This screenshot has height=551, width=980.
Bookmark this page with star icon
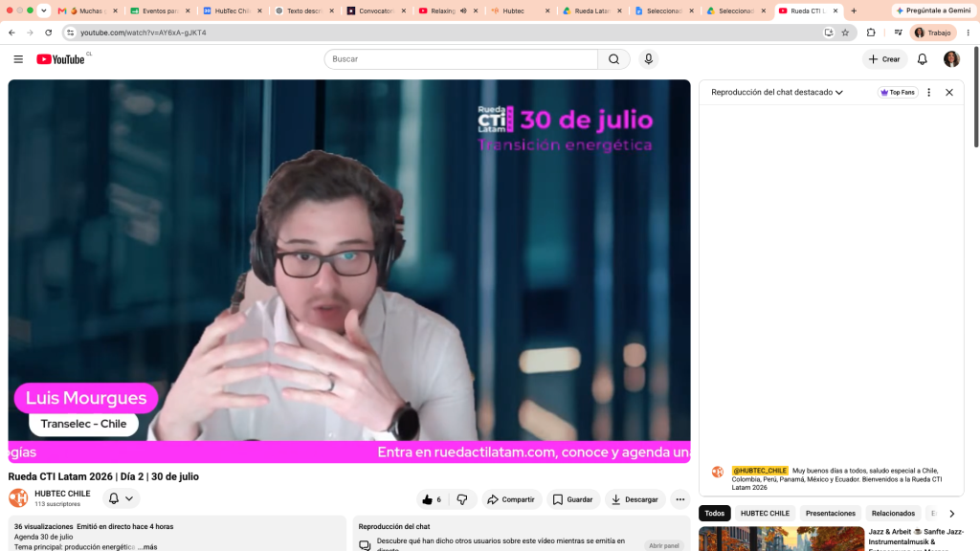[845, 33]
